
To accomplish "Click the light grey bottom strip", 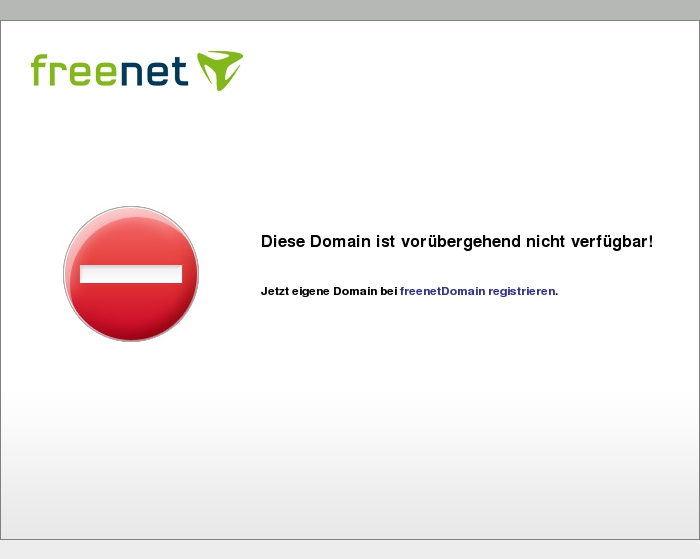I will [x=350, y=550].
